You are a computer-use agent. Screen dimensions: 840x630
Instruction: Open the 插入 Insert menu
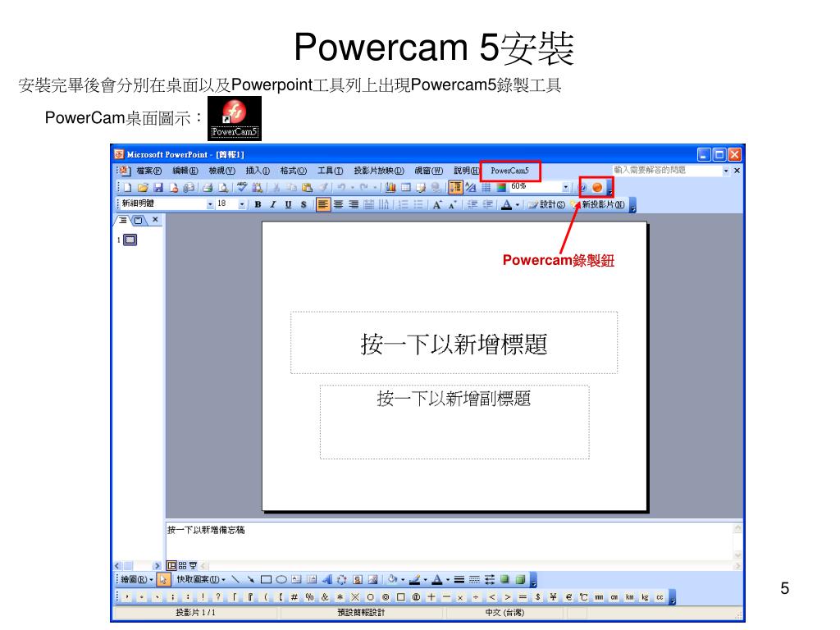258,171
